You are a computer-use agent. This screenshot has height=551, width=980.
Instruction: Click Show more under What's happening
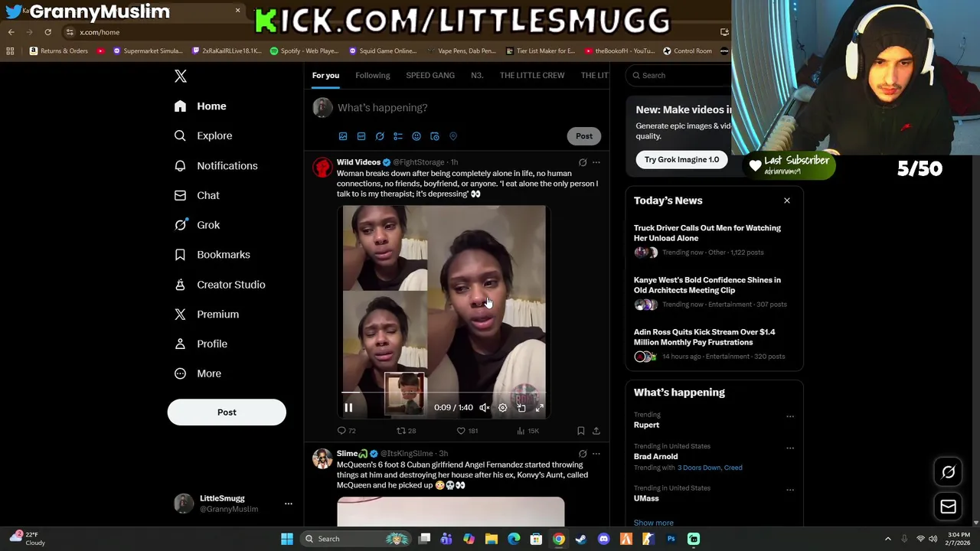654,523
